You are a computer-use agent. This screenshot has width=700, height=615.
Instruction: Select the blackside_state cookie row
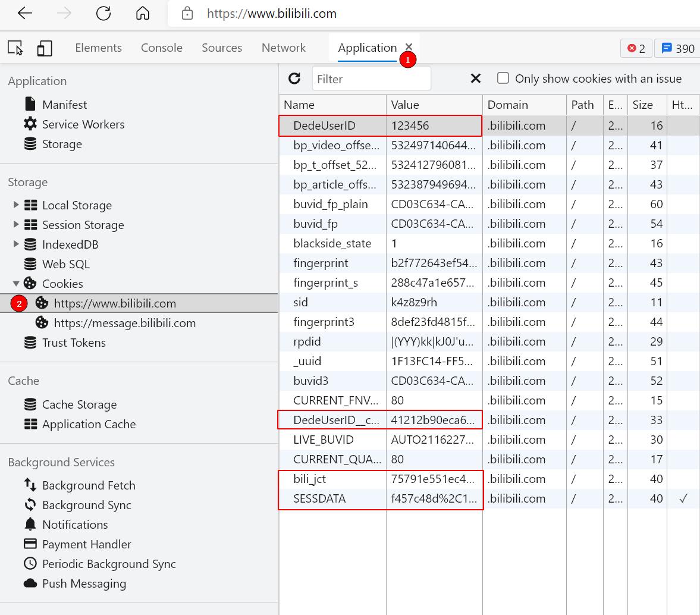tap(489, 243)
